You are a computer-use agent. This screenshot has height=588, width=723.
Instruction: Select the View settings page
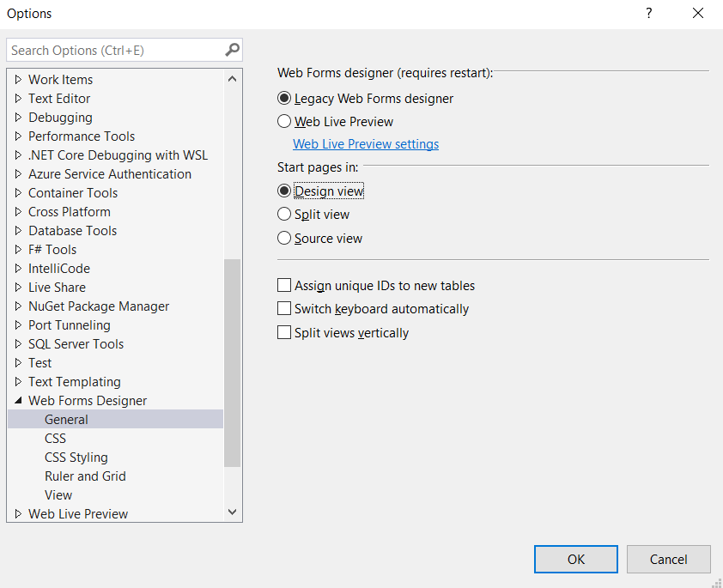pyautogui.click(x=58, y=494)
